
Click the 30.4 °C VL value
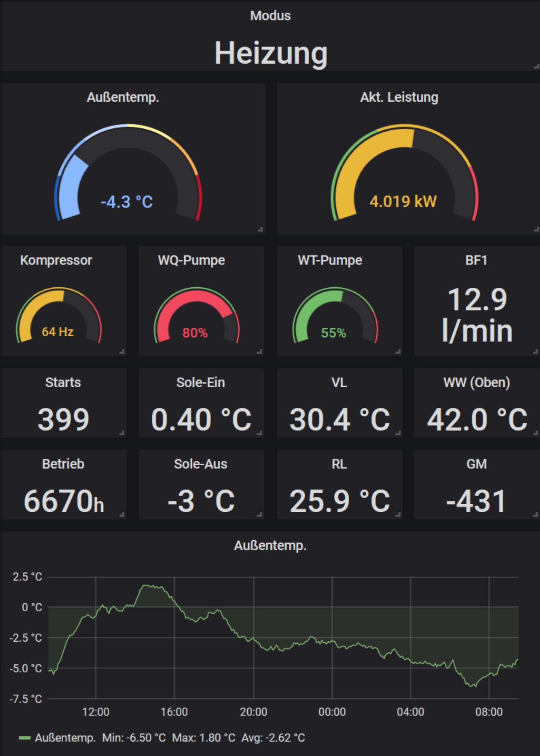340,419
